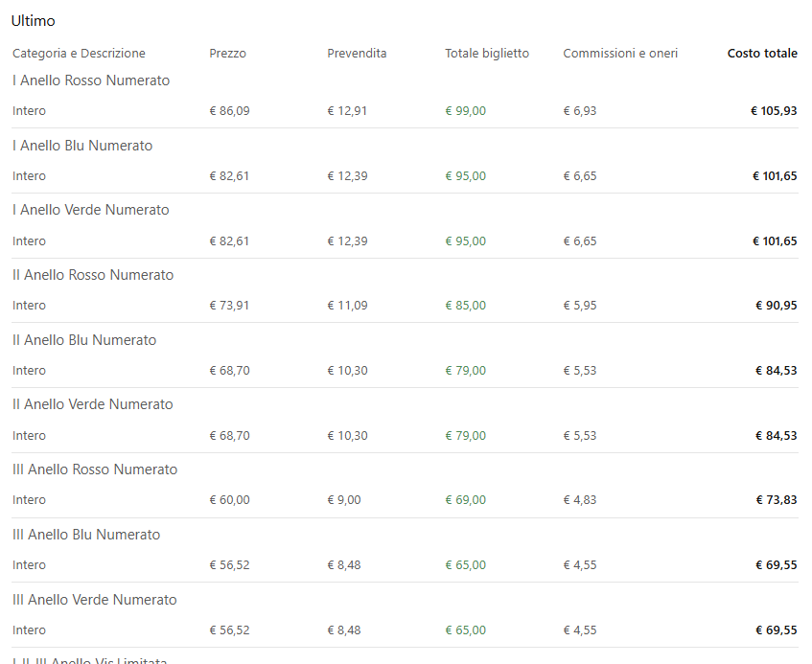Click the green ticket total '€ 99,00'
The width and height of the screenshot is (812, 664).
point(466,111)
